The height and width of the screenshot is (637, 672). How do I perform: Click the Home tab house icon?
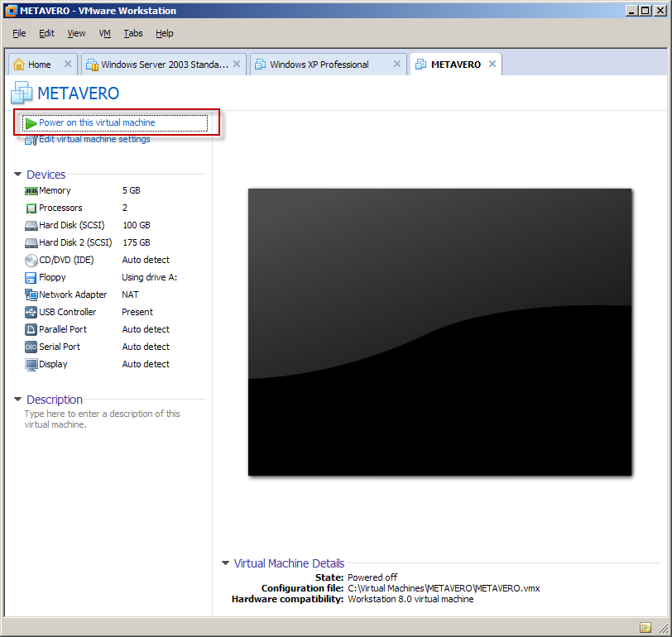pos(19,65)
